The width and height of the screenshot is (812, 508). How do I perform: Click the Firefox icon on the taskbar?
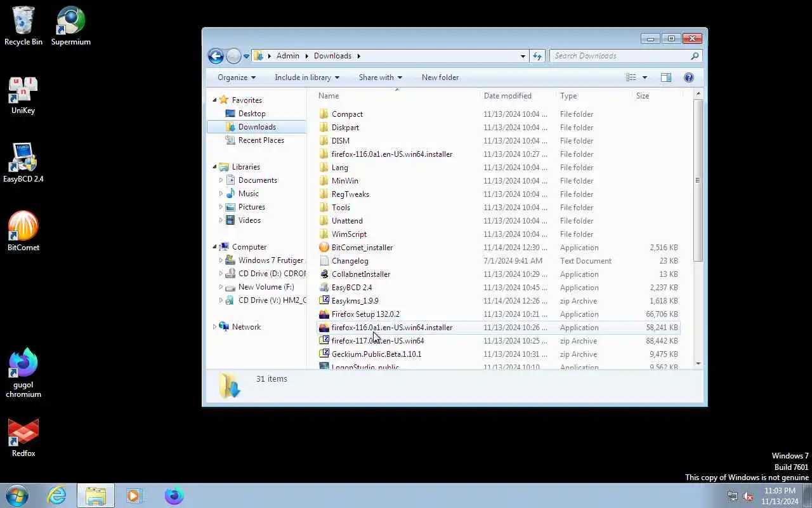[174, 495]
